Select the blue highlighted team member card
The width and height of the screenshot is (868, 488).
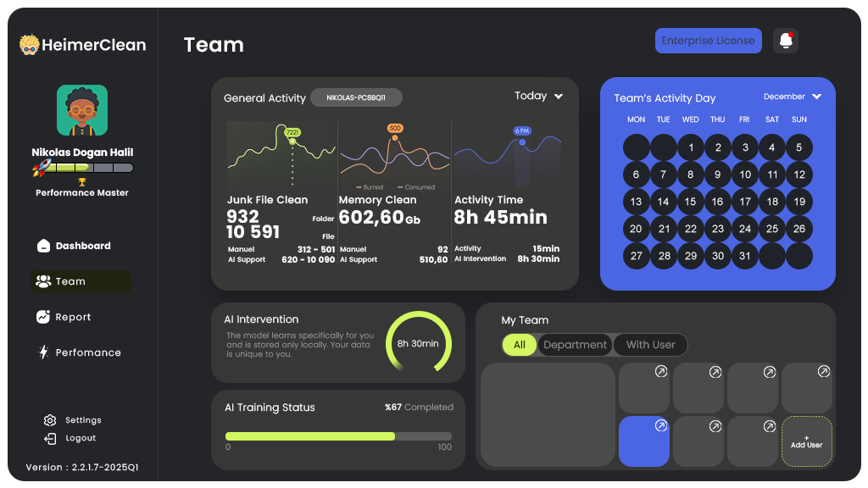[644, 441]
